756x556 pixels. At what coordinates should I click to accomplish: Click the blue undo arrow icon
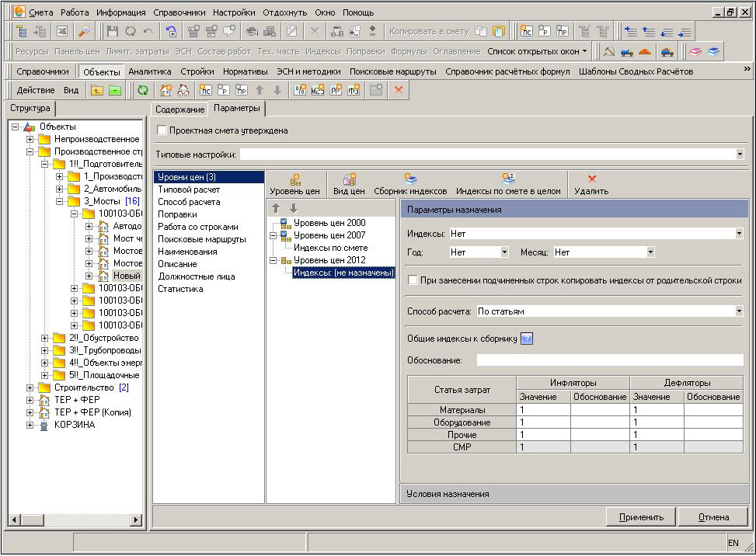click(171, 32)
